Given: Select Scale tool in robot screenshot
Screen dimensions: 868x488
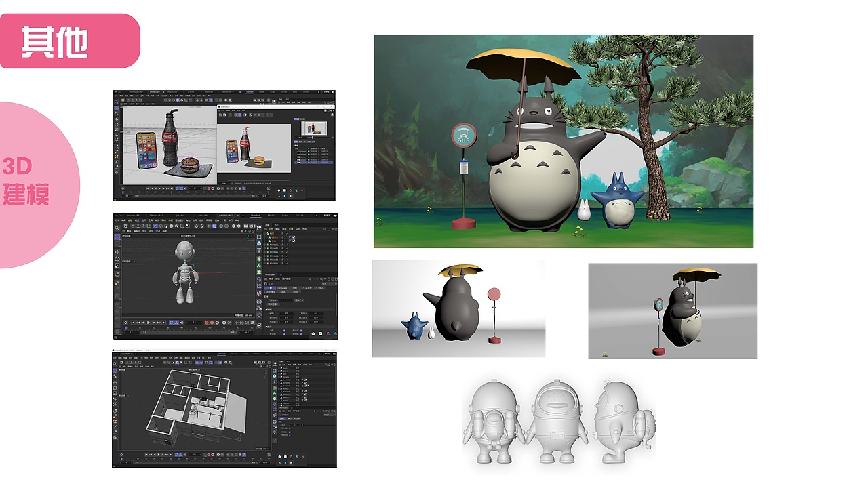Looking at the screenshot, I should pyautogui.click(x=117, y=266).
